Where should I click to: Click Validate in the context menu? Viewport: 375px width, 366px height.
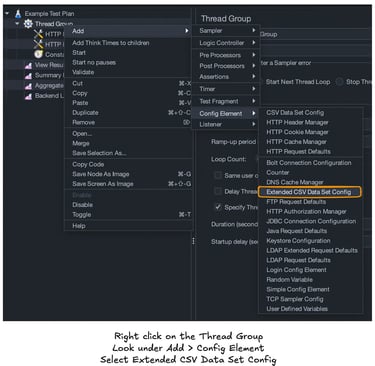point(128,72)
